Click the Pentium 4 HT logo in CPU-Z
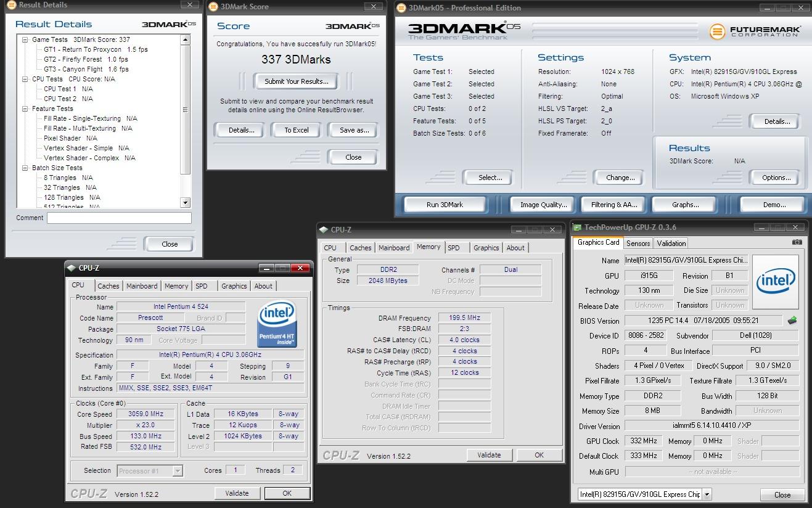 [277, 324]
